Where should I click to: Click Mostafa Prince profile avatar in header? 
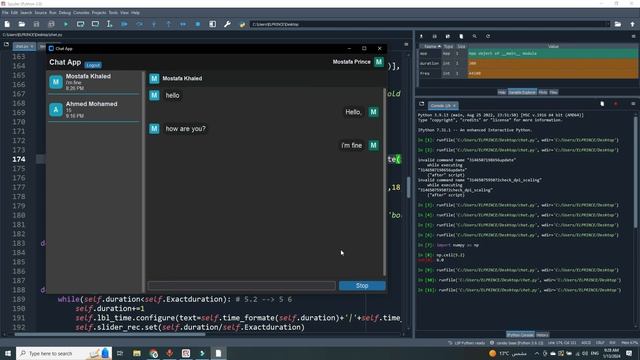(379, 62)
